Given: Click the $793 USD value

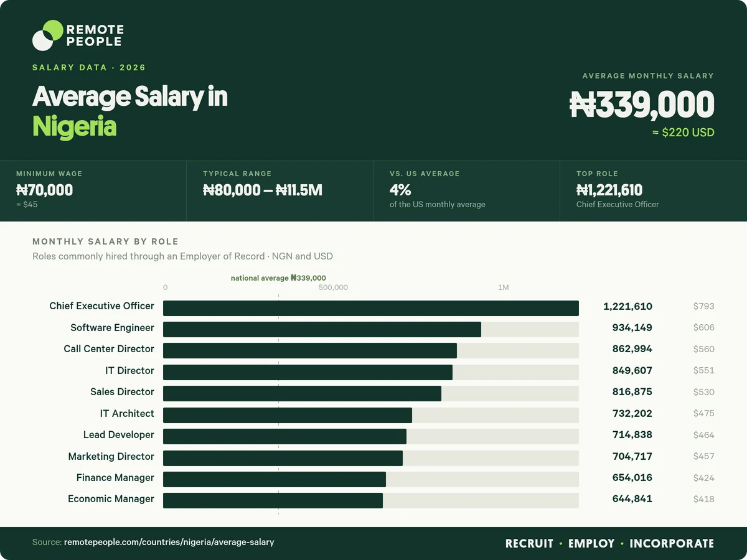Looking at the screenshot, I should (x=704, y=306).
